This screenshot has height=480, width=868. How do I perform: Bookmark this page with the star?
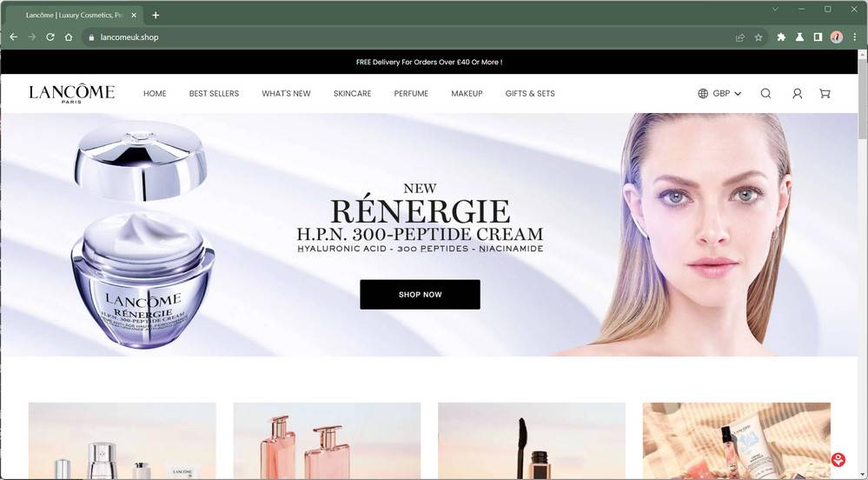click(x=759, y=37)
